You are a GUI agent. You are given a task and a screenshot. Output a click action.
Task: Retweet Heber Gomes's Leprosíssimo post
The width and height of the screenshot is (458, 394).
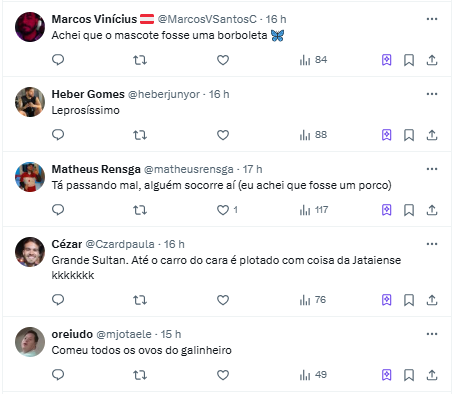coord(140,135)
